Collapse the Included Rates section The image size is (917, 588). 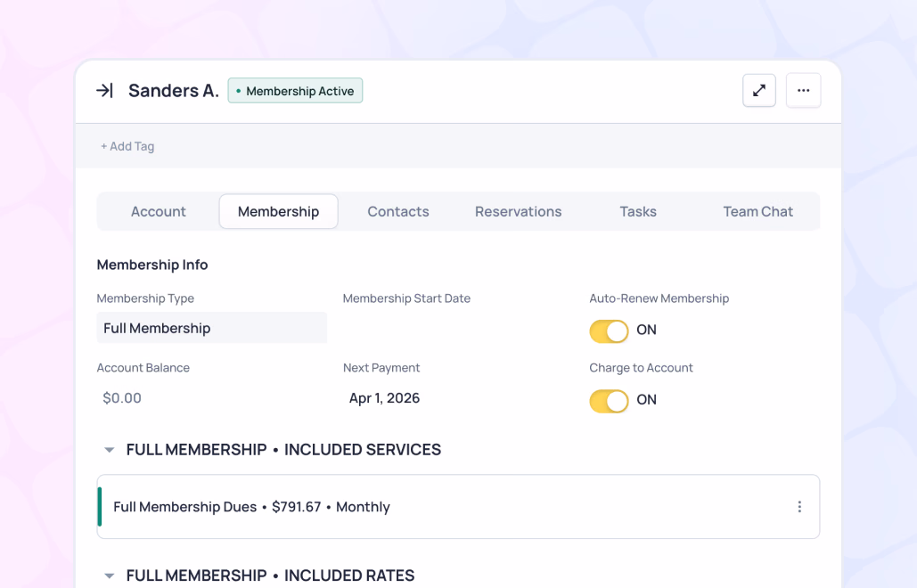tap(109, 576)
